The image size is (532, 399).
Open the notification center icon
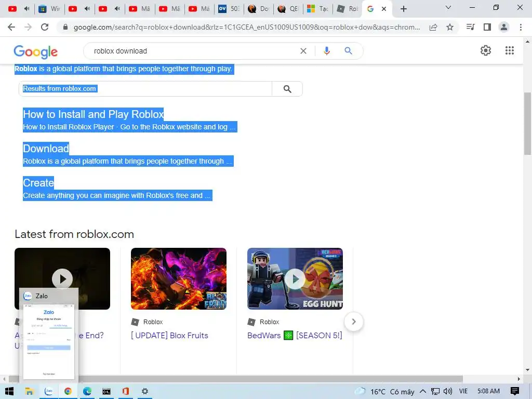tap(515, 391)
